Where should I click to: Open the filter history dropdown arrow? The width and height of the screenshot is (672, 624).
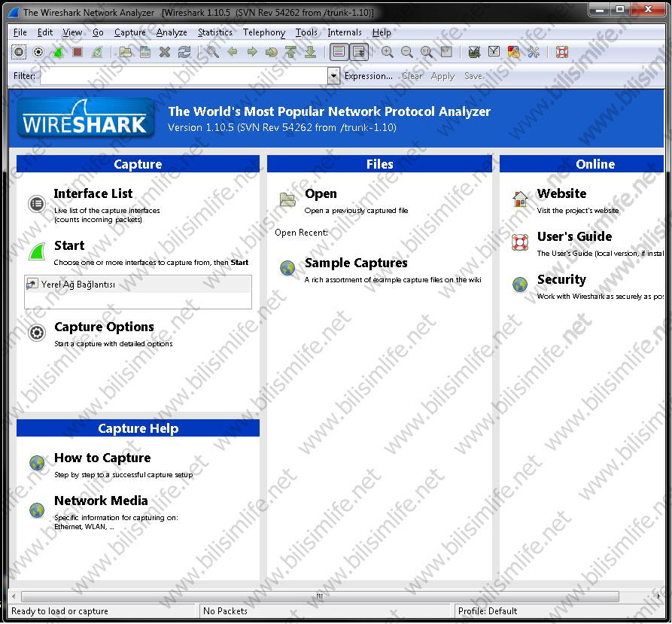[333, 75]
